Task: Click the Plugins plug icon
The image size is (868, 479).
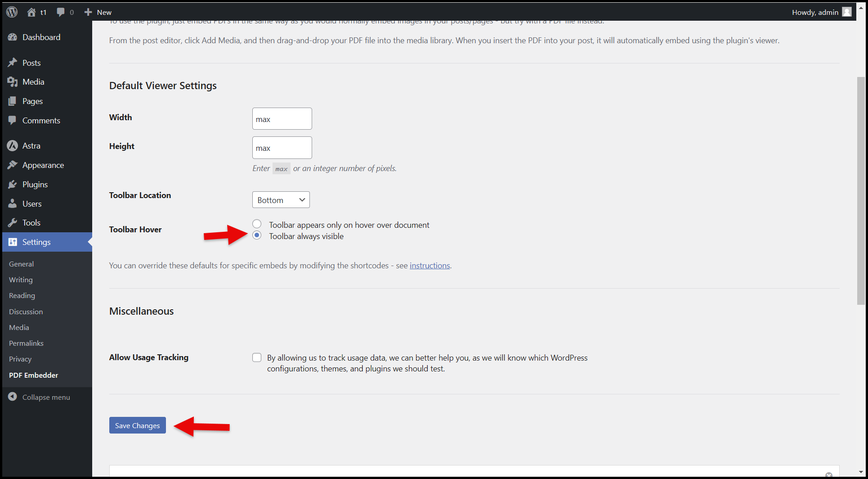Action: pyautogui.click(x=13, y=185)
